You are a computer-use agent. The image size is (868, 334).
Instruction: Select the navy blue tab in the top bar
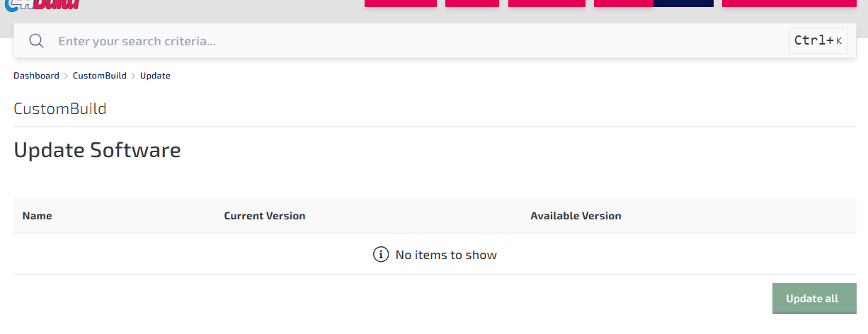click(683, 4)
